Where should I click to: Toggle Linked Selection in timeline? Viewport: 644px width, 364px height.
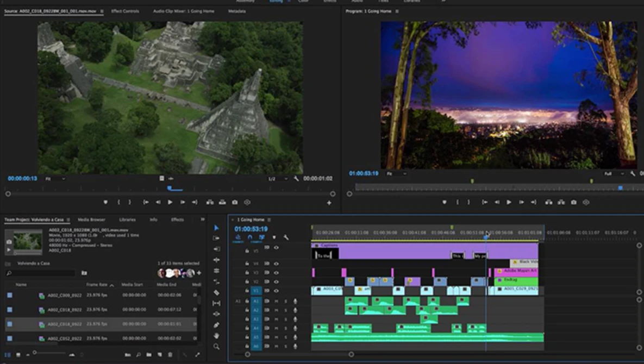coord(261,237)
